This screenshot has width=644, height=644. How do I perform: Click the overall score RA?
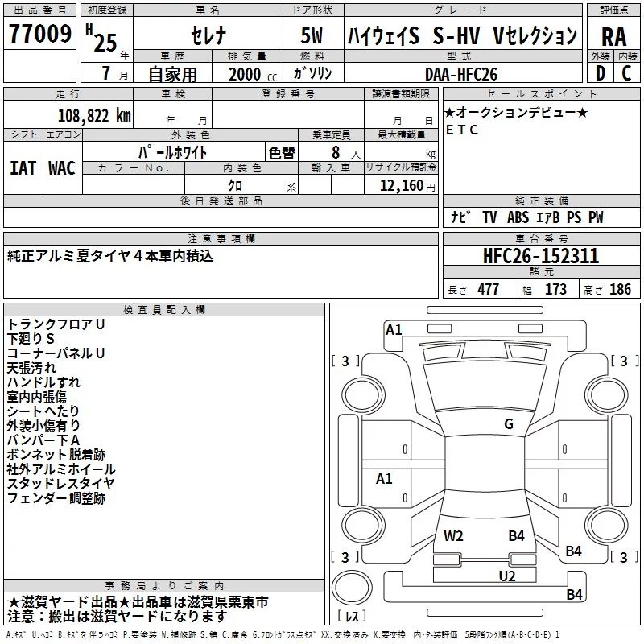pyautogui.click(x=613, y=36)
